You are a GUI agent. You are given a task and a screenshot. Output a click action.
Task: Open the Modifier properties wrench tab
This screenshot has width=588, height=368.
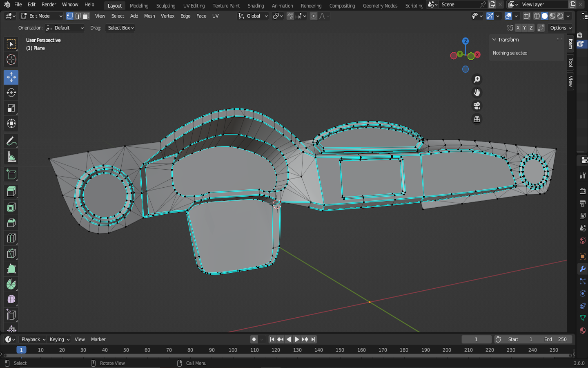coord(583,269)
